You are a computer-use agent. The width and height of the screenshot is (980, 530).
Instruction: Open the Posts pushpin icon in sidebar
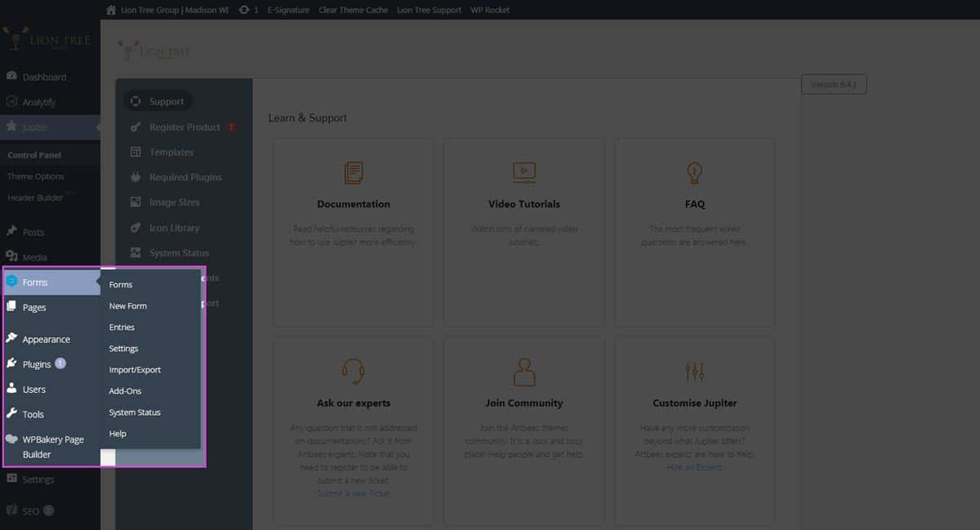(11, 231)
